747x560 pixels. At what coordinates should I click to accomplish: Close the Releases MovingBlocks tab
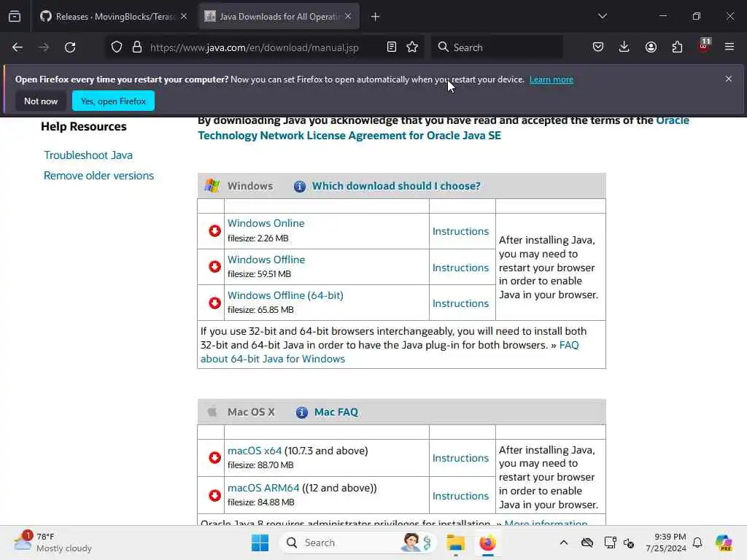coord(184,17)
